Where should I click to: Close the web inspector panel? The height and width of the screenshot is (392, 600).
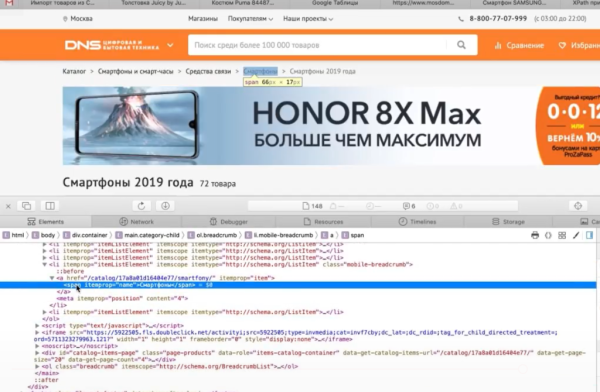[x=8, y=206]
